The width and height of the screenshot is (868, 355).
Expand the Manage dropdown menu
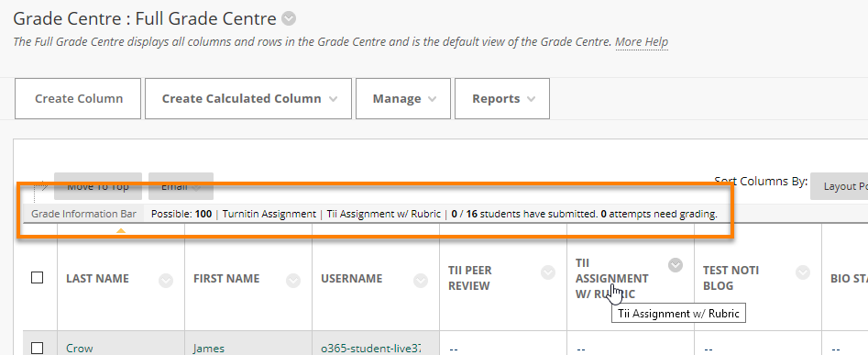click(x=403, y=98)
